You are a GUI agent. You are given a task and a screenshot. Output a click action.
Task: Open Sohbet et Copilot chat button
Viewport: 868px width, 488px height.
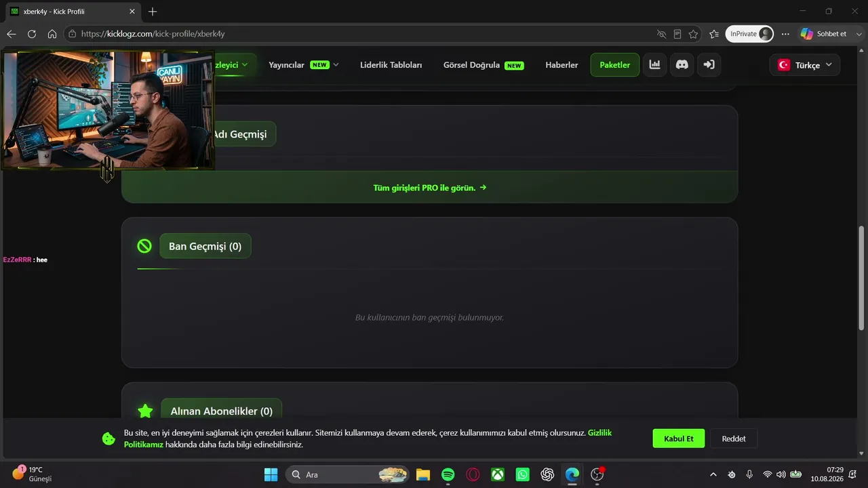pyautogui.click(x=825, y=34)
